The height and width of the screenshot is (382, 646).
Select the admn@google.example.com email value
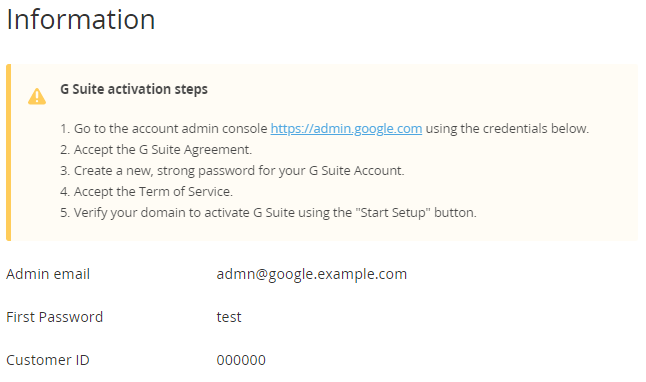point(312,274)
